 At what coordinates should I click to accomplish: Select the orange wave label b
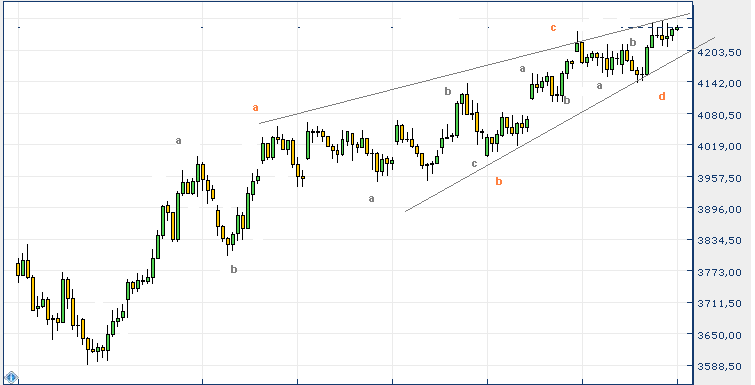(499, 181)
